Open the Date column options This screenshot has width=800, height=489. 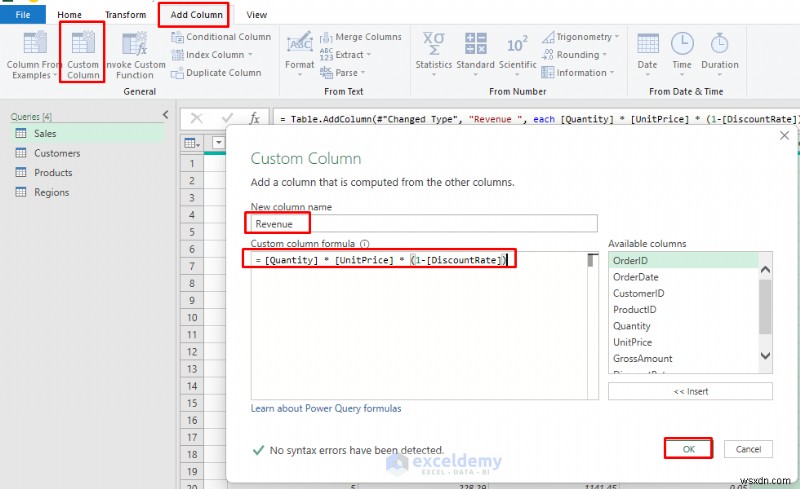[647, 53]
